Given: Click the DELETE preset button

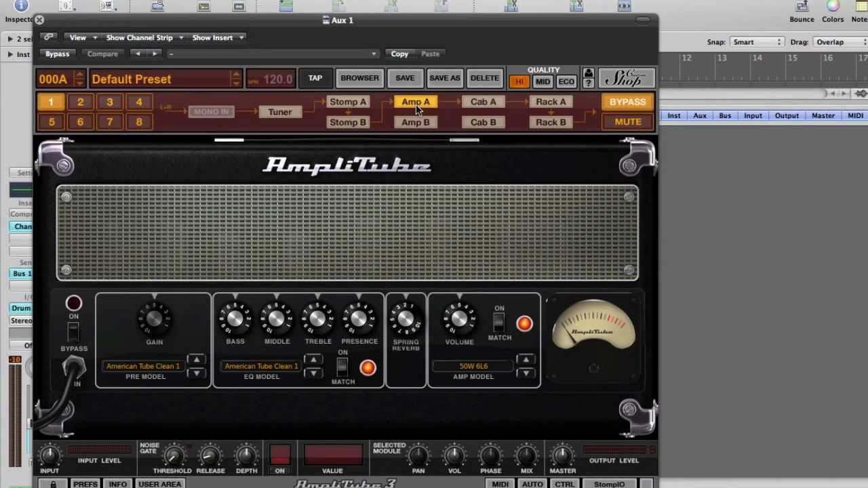Looking at the screenshot, I should pos(485,78).
